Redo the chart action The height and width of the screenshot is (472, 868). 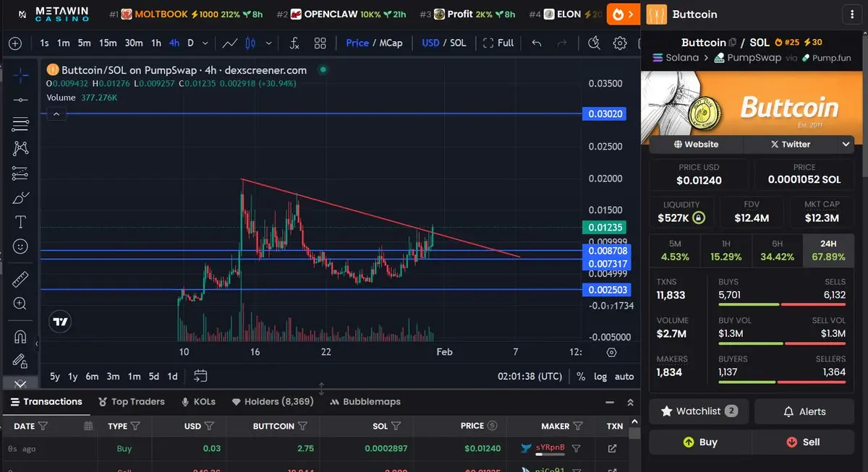561,43
